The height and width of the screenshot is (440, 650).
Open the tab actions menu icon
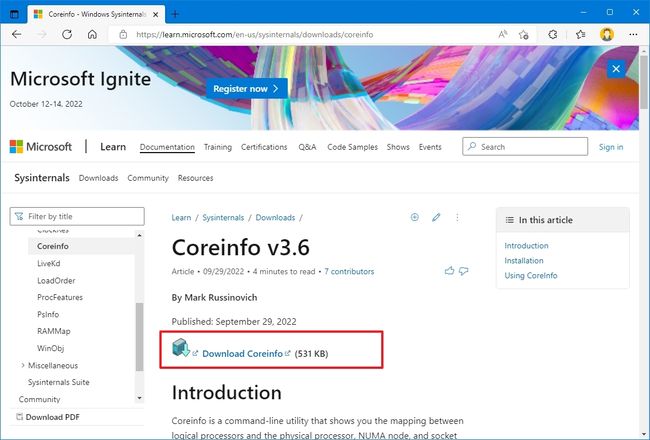(14, 14)
